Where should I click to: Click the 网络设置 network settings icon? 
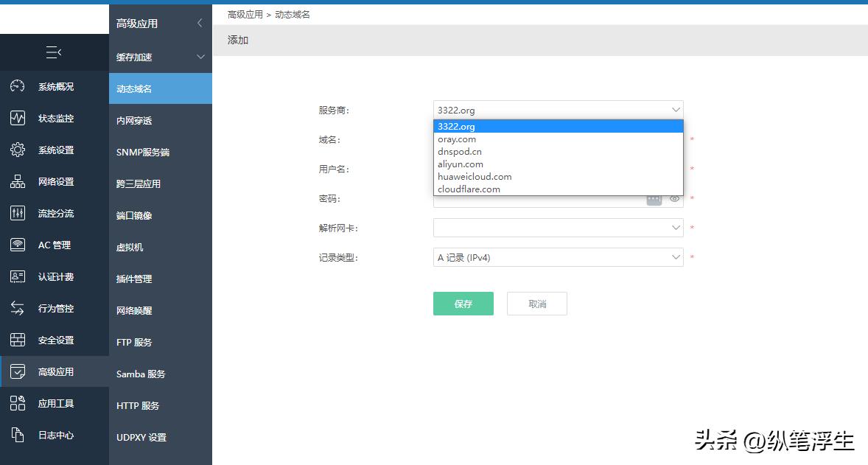pyautogui.click(x=17, y=181)
